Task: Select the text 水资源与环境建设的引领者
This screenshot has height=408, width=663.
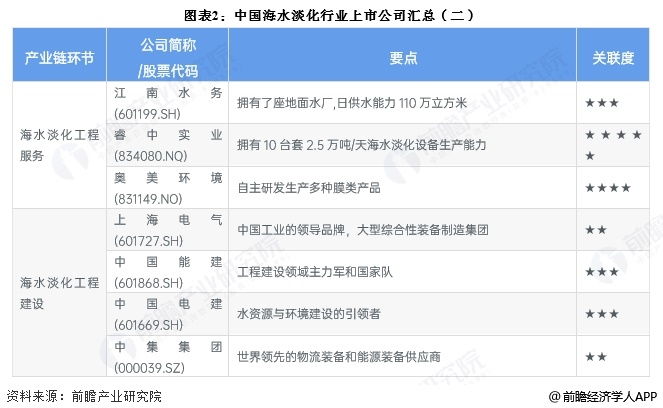Action: point(309,314)
